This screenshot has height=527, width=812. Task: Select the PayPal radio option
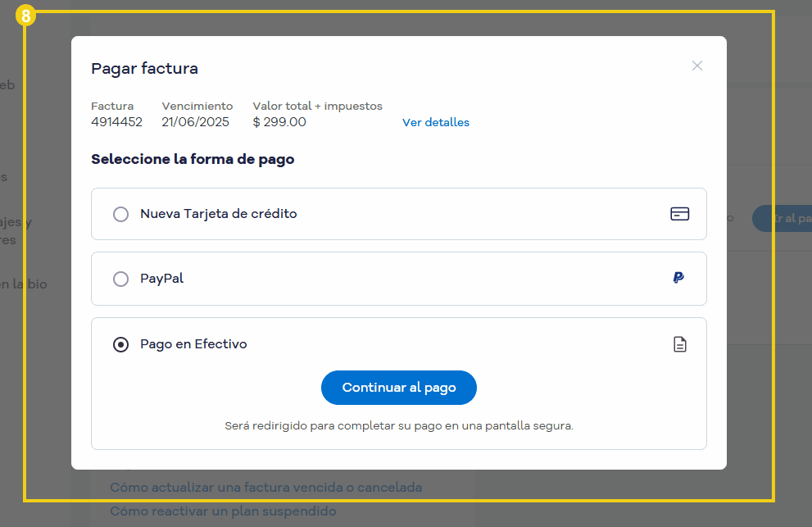point(120,279)
